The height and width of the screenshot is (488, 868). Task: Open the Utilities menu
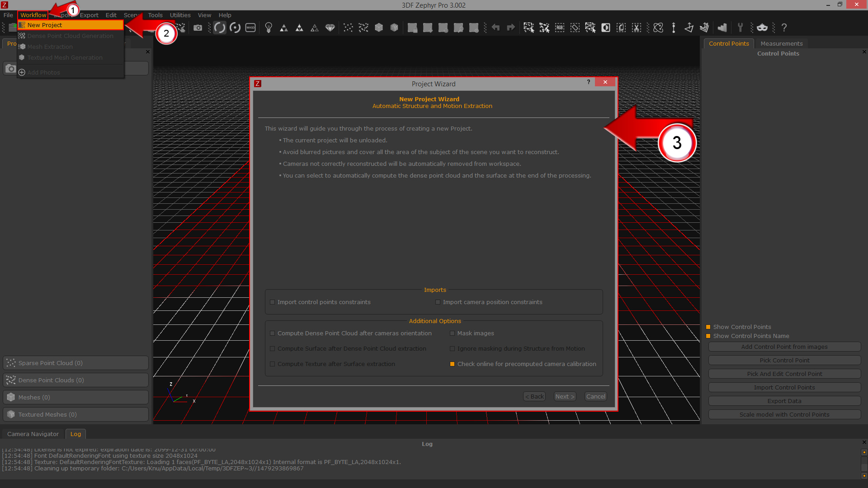[x=180, y=15]
